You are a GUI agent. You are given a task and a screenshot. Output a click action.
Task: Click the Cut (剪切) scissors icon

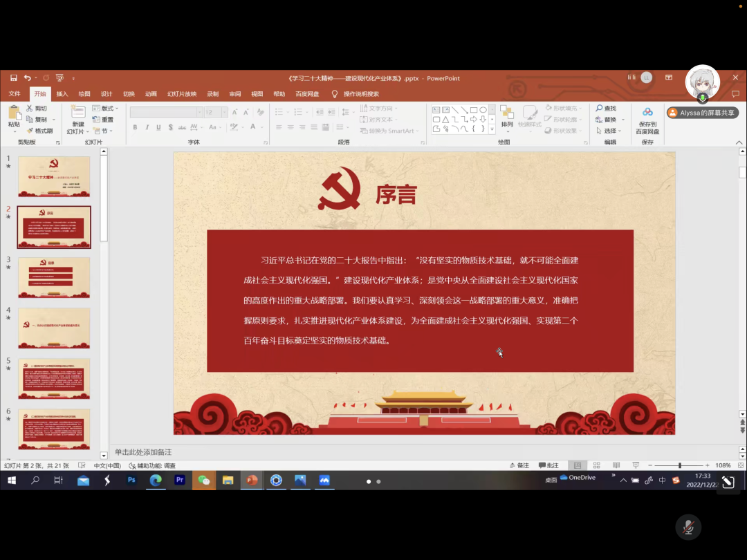30,109
